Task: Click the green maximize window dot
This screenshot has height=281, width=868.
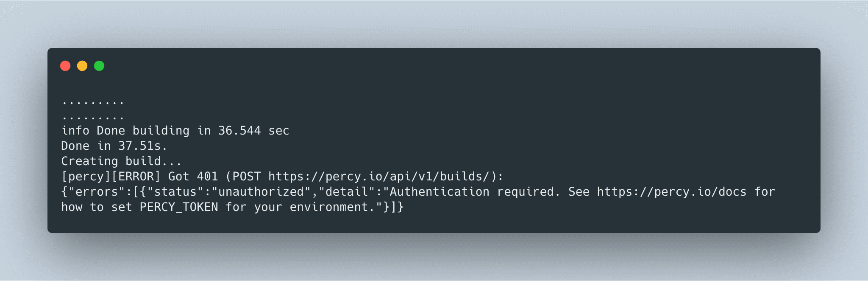Action: 99,66
